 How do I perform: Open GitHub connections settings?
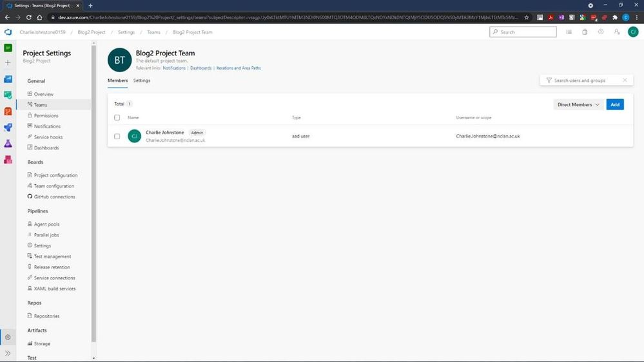coord(55,196)
